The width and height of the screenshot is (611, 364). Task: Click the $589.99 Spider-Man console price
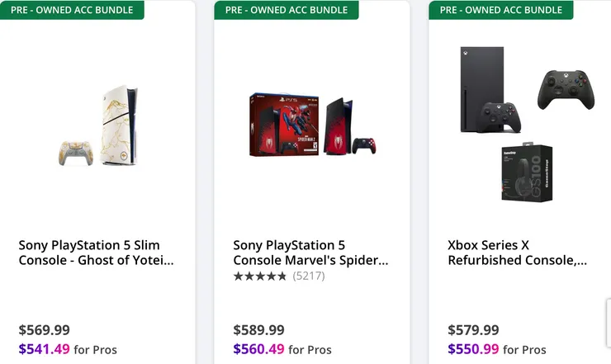tap(259, 329)
